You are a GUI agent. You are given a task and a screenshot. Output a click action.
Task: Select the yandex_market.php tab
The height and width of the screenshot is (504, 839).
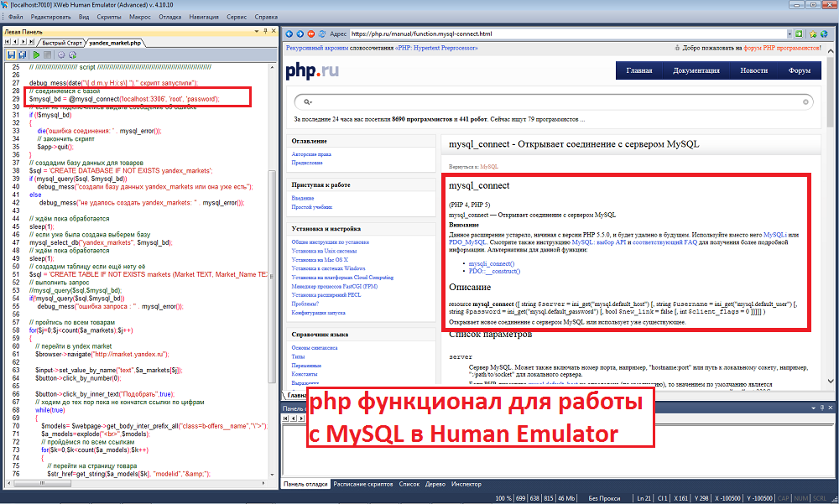[x=114, y=43]
